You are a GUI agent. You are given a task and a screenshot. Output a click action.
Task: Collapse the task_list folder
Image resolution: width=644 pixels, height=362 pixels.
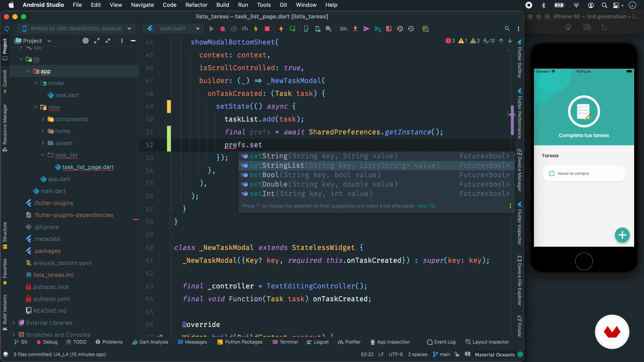point(43,155)
